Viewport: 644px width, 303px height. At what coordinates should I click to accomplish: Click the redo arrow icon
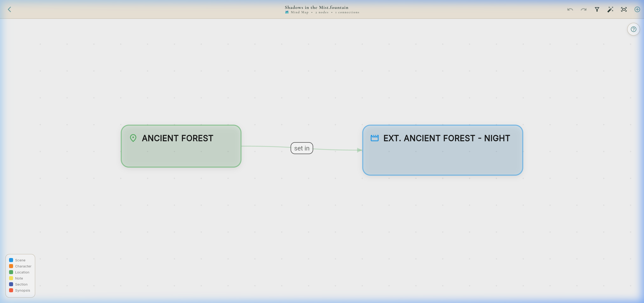[583, 10]
